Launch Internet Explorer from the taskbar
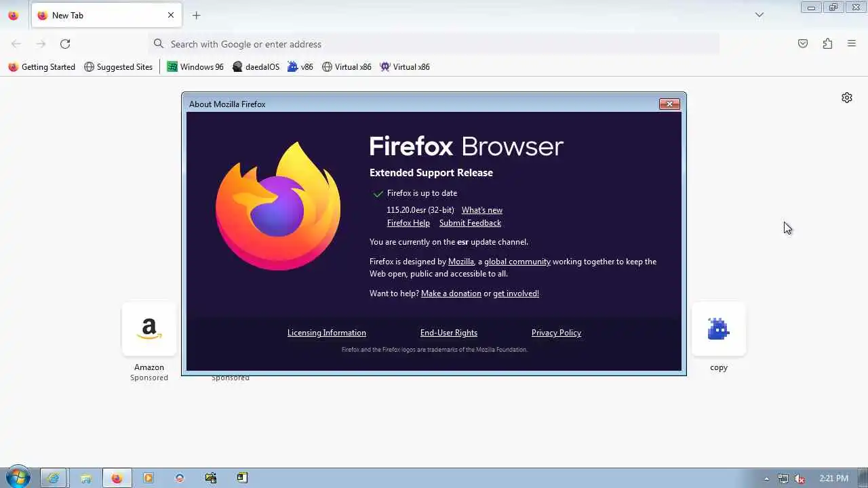 click(x=53, y=478)
